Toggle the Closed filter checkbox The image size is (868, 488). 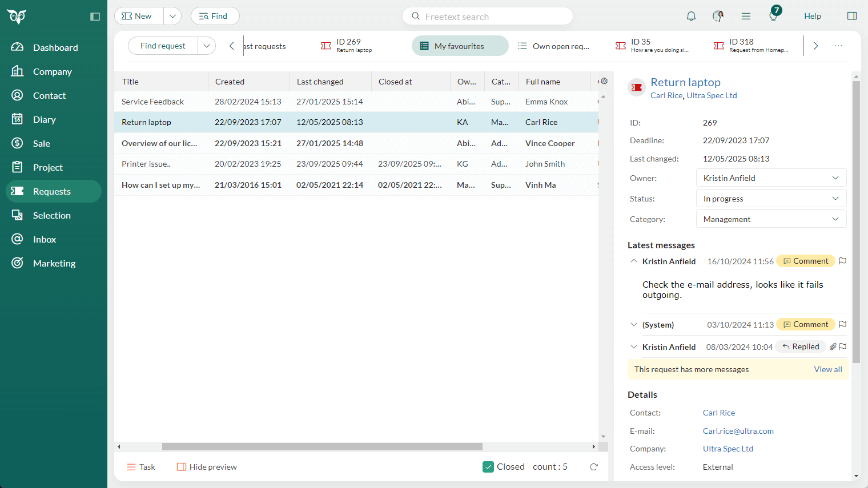(x=488, y=466)
